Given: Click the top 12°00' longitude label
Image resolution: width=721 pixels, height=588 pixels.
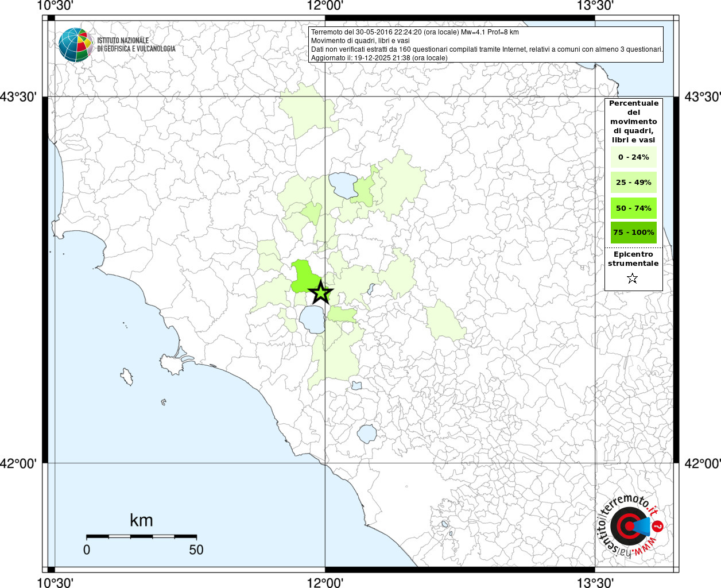Looking at the screenshot, I should (x=325, y=6).
